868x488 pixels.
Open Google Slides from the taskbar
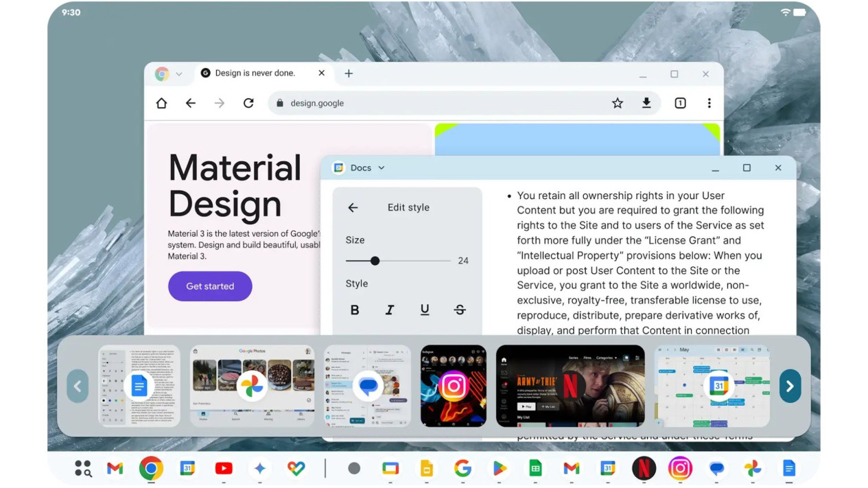[x=426, y=469]
